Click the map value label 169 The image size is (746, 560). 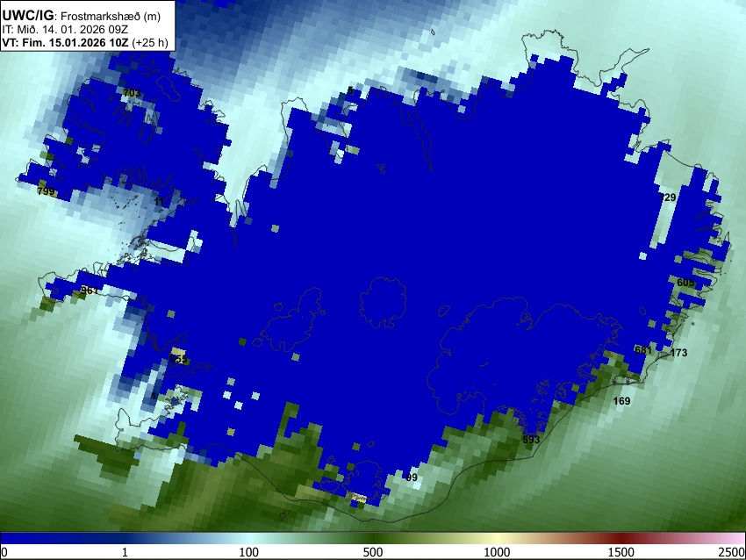tap(621, 401)
